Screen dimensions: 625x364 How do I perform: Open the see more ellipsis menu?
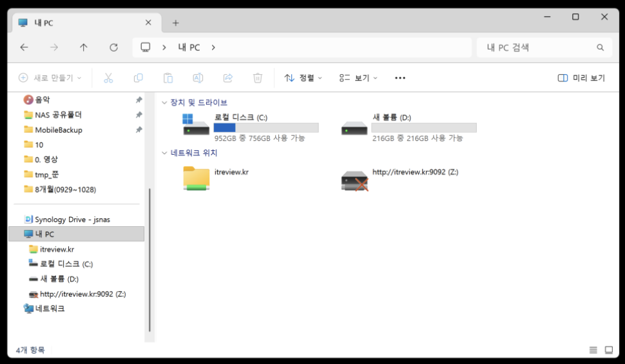tap(400, 78)
